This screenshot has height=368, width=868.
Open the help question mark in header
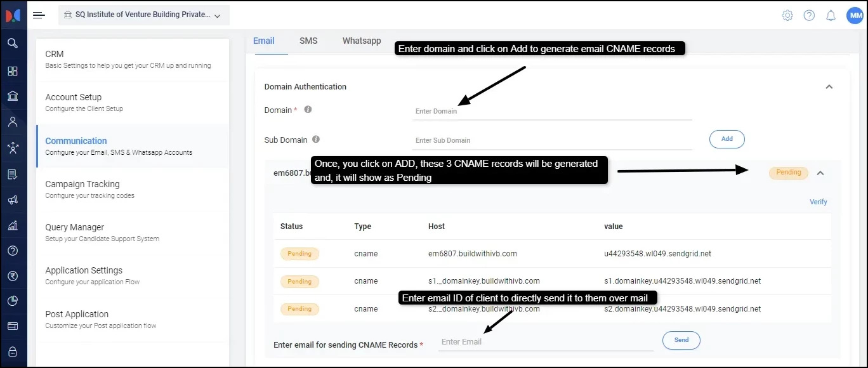[809, 16]
